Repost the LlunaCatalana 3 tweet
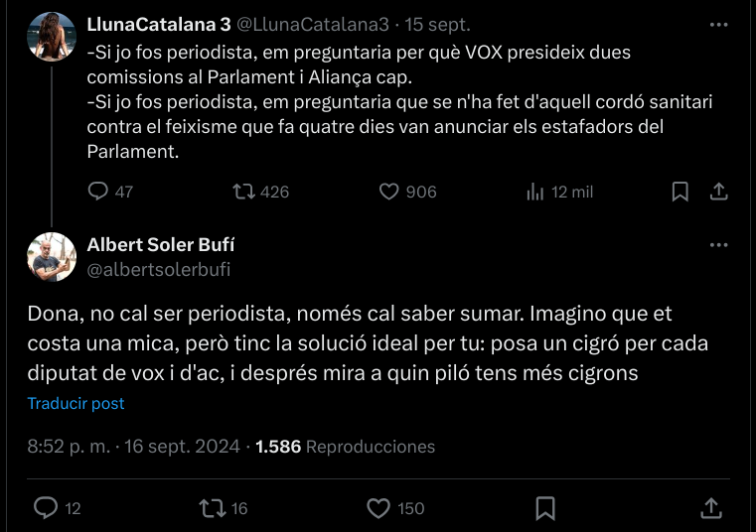 241,192
